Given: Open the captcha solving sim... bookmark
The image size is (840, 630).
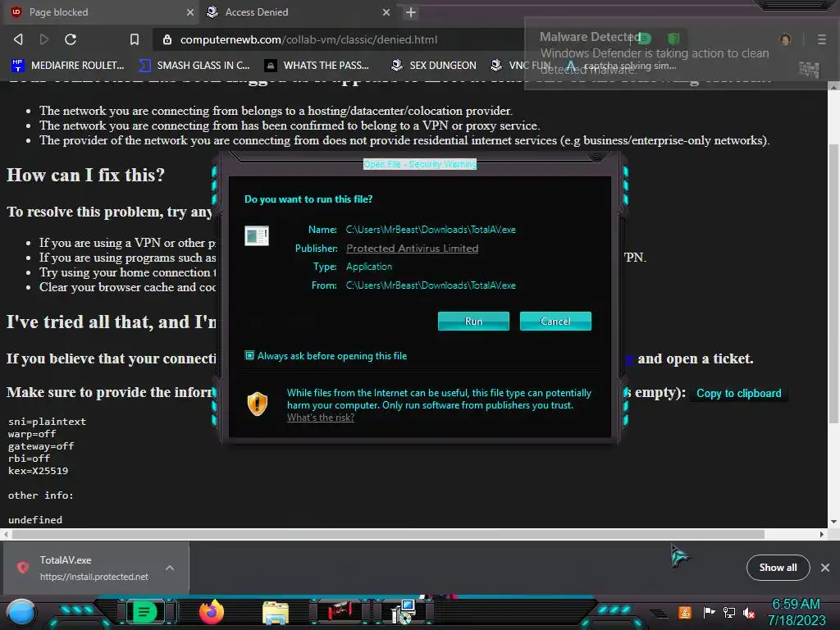Looking at the screenshot, I should (622, 66).
